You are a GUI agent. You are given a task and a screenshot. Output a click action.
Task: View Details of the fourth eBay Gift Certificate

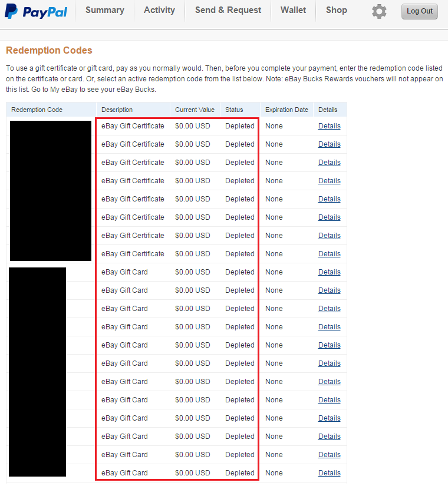click(x=329, y=181)
